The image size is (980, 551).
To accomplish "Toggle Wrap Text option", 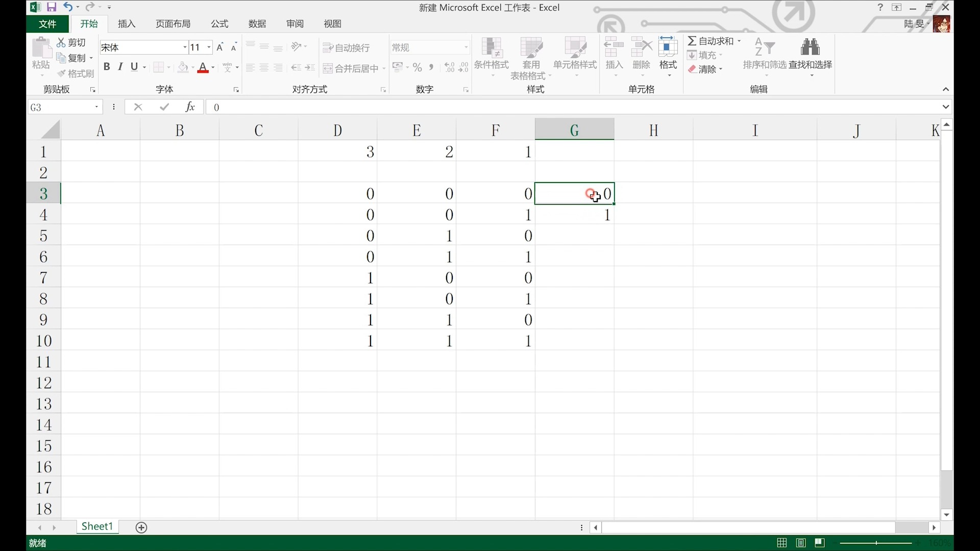I will [x=347, y=48].
